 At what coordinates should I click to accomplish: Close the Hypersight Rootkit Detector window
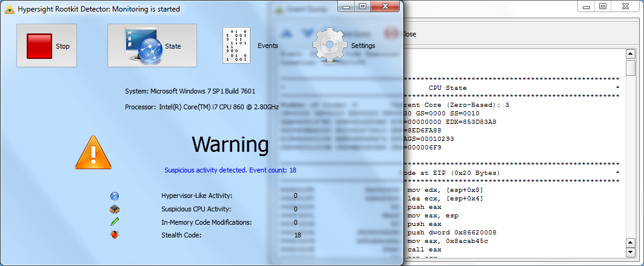[386, 5]
